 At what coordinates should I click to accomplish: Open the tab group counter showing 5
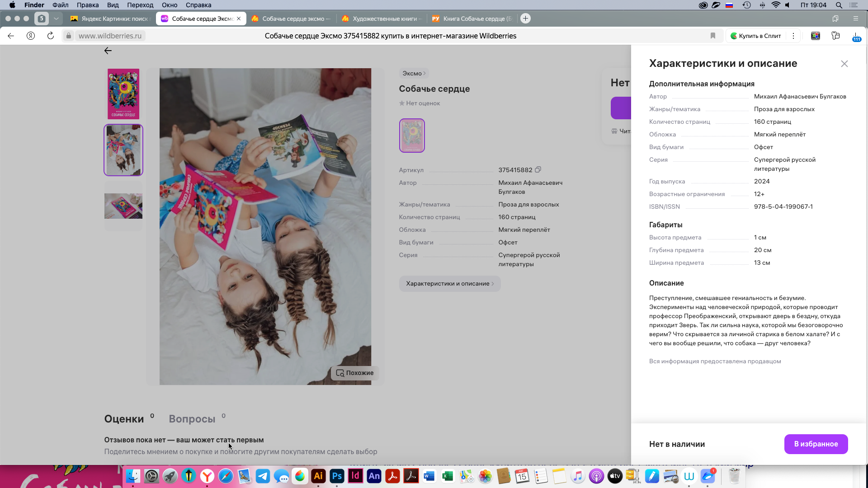(42, 19)
